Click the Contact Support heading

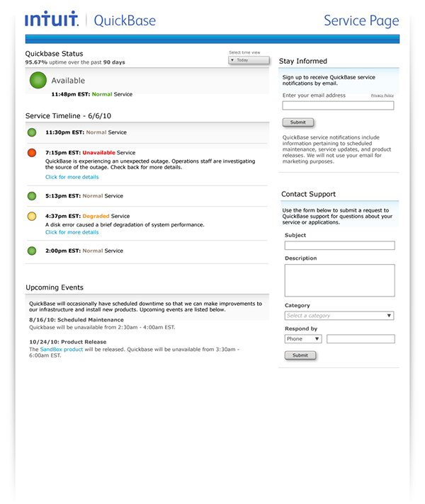tap(308, 194)
